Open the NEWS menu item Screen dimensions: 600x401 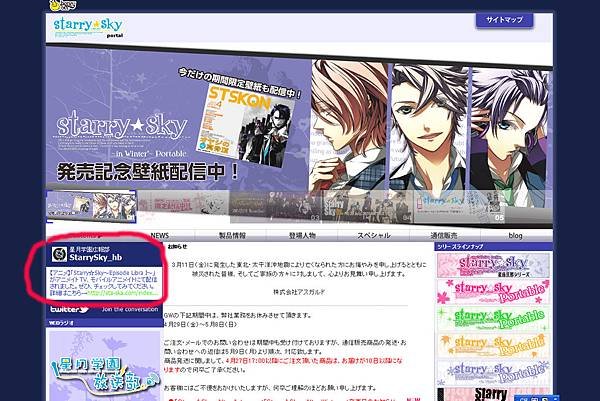click(160, 235)
